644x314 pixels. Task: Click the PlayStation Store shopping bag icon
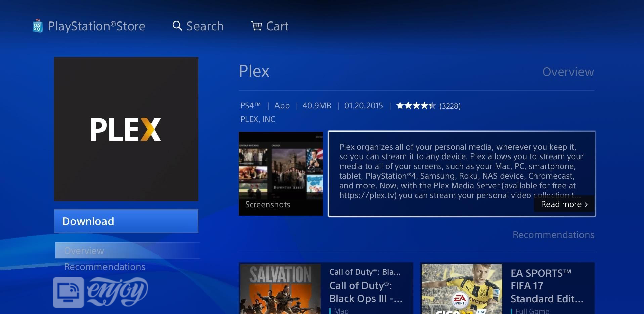coord(38,26)
